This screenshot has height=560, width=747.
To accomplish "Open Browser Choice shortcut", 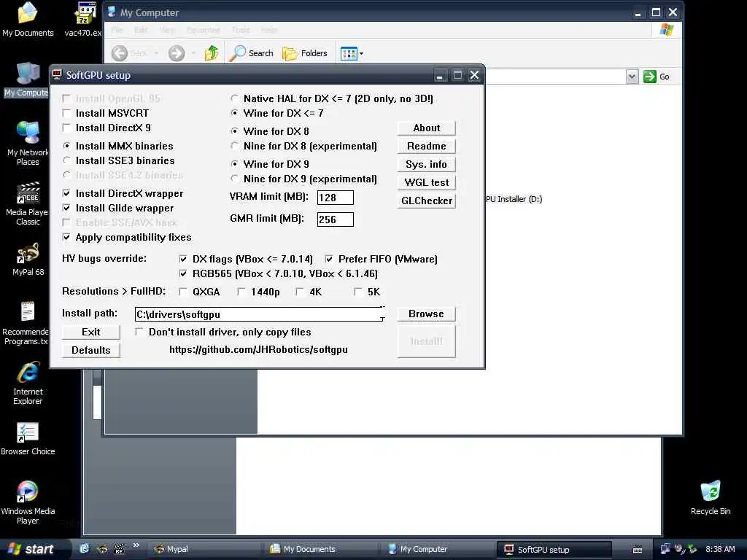I will coord(28,439).
